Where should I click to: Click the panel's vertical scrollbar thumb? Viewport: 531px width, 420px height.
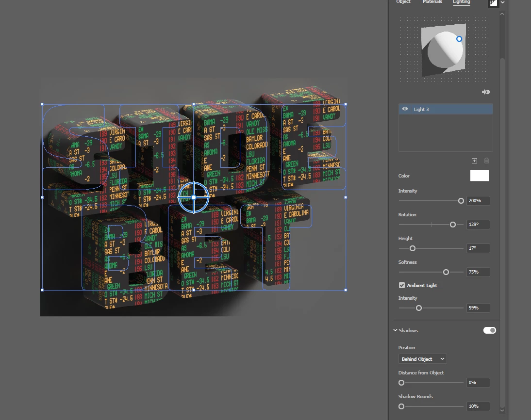[502, 233]
